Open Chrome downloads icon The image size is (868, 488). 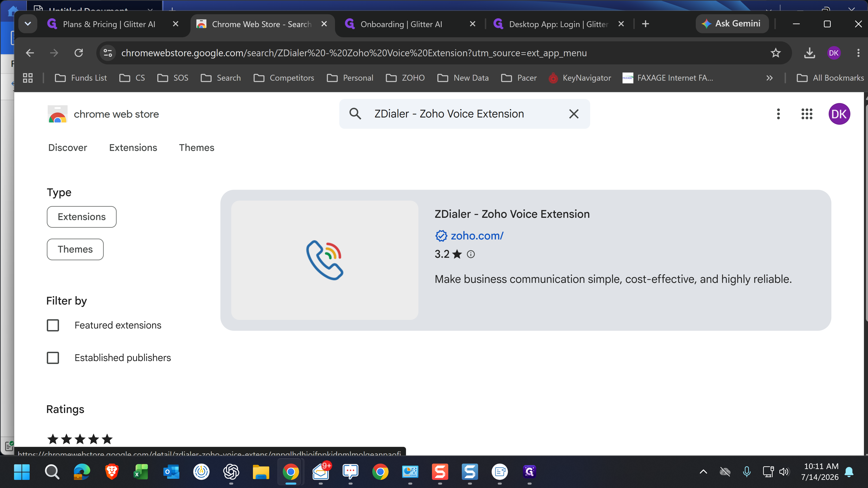point(809,53)
